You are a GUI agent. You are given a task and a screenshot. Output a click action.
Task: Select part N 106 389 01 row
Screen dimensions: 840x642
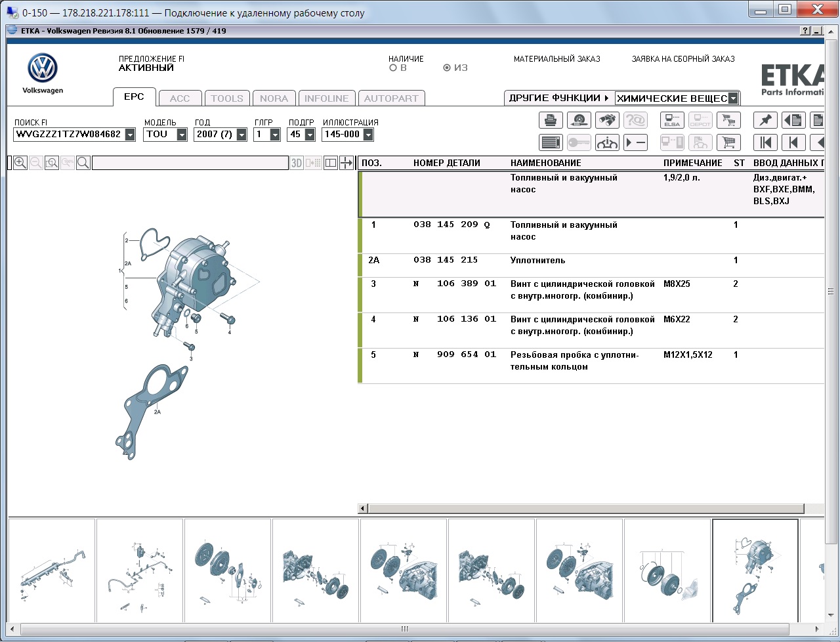(x=591, y=295)
